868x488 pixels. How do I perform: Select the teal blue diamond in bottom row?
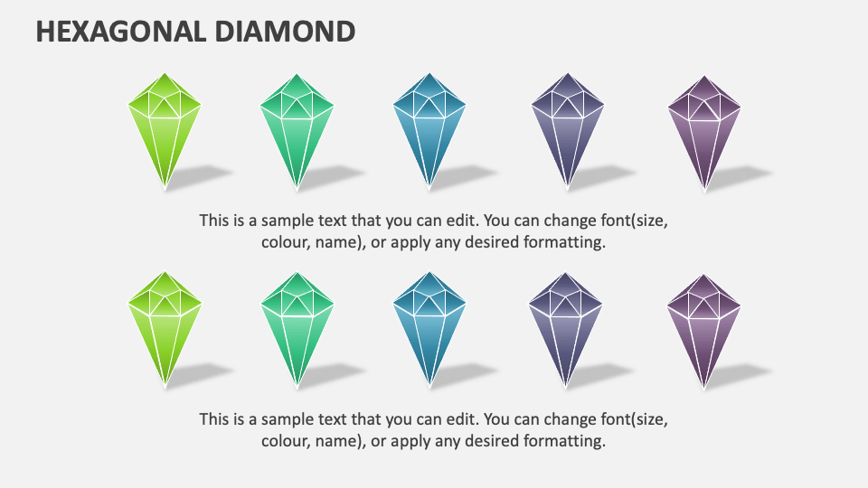429,329
